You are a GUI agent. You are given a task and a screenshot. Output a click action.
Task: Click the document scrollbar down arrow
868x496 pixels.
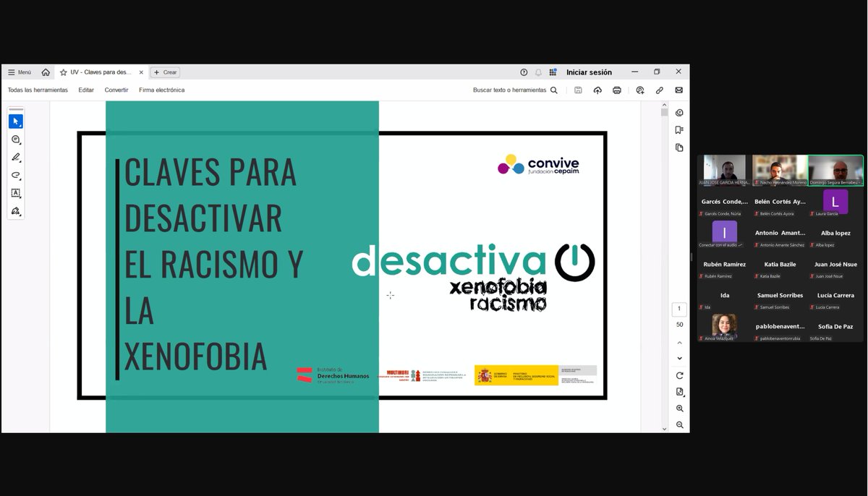click(x=665, y=429)
